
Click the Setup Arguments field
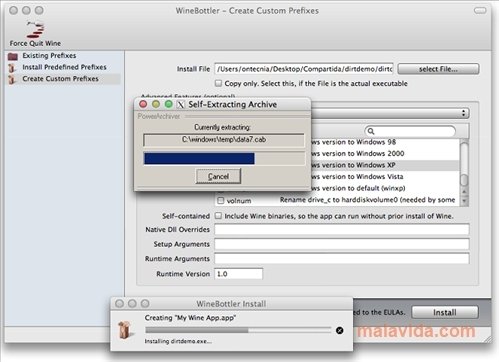[342, 244]
